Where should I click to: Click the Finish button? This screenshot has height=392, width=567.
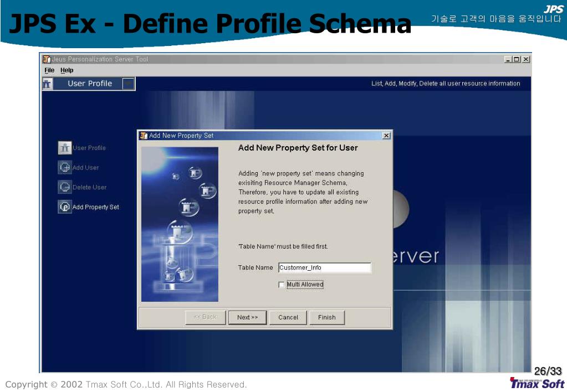[327, 317]
